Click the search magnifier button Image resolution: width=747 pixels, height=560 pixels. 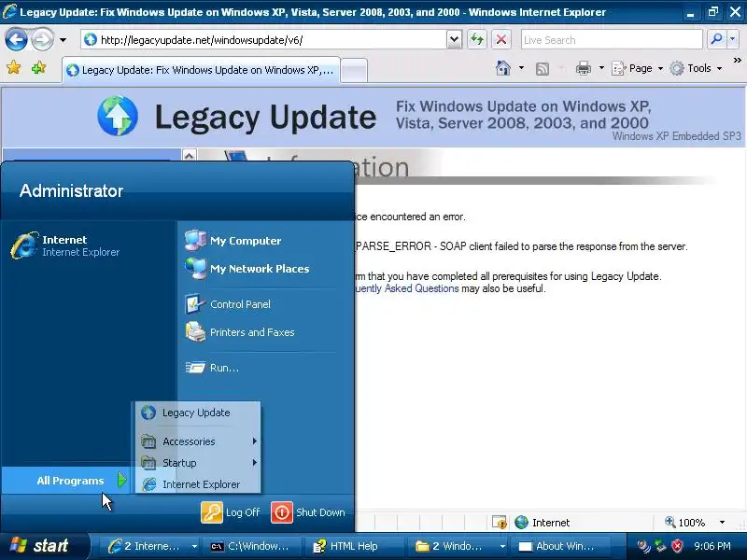[x=716, y=39]
